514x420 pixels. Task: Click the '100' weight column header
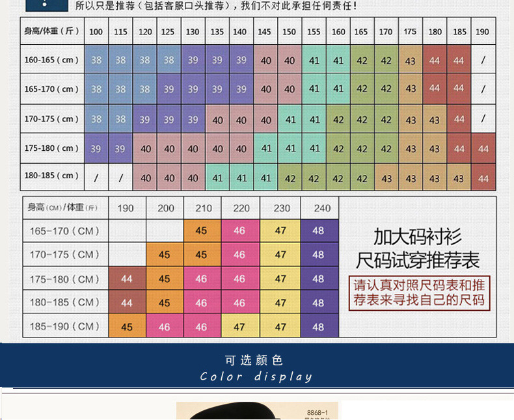click(x=96, y=32)
